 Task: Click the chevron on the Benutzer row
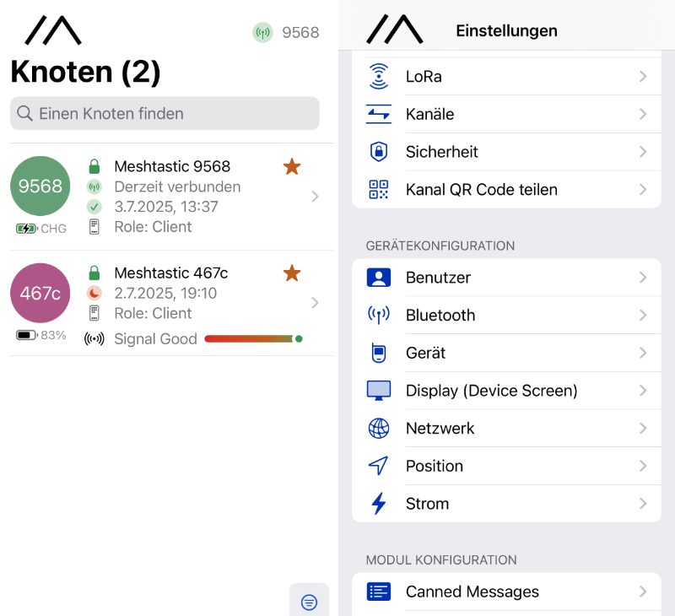point(643,278)
